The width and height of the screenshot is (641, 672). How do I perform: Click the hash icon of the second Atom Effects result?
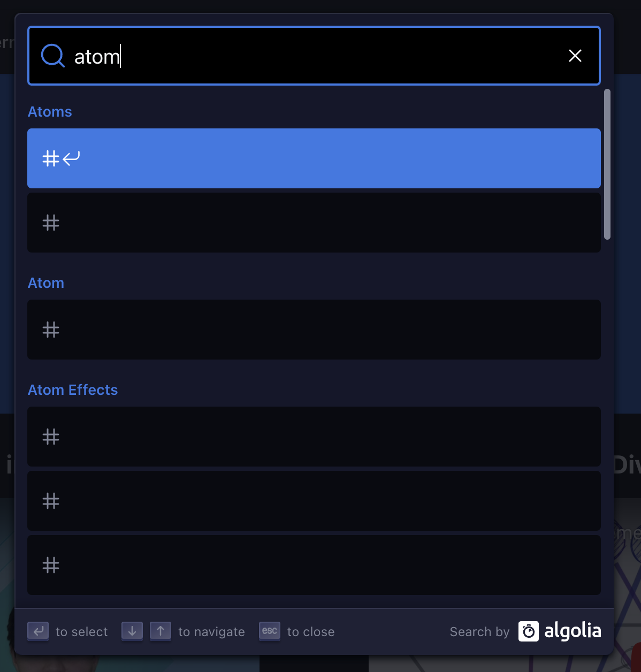pyautogui.click(x=51, y=501)
